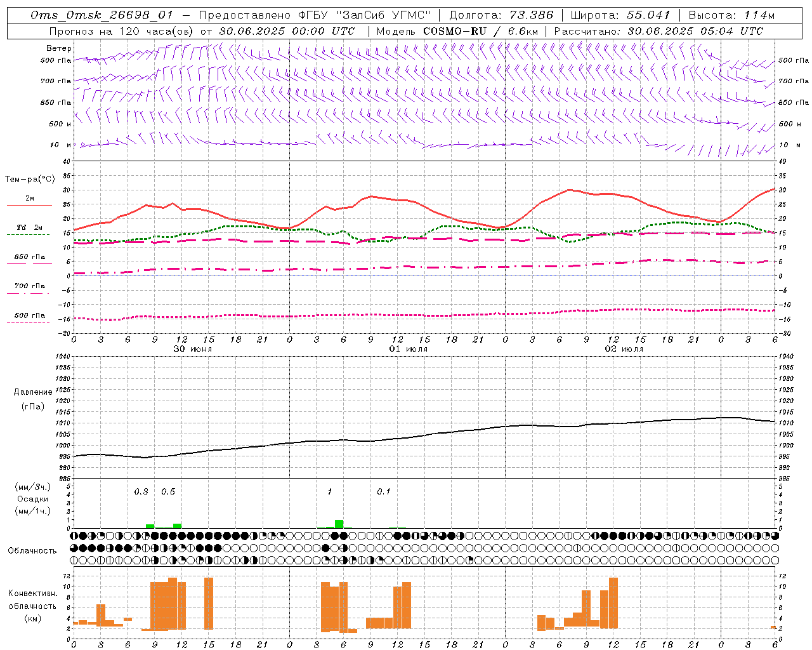Select the Долгота: 73.386 value

click(501, 15)
